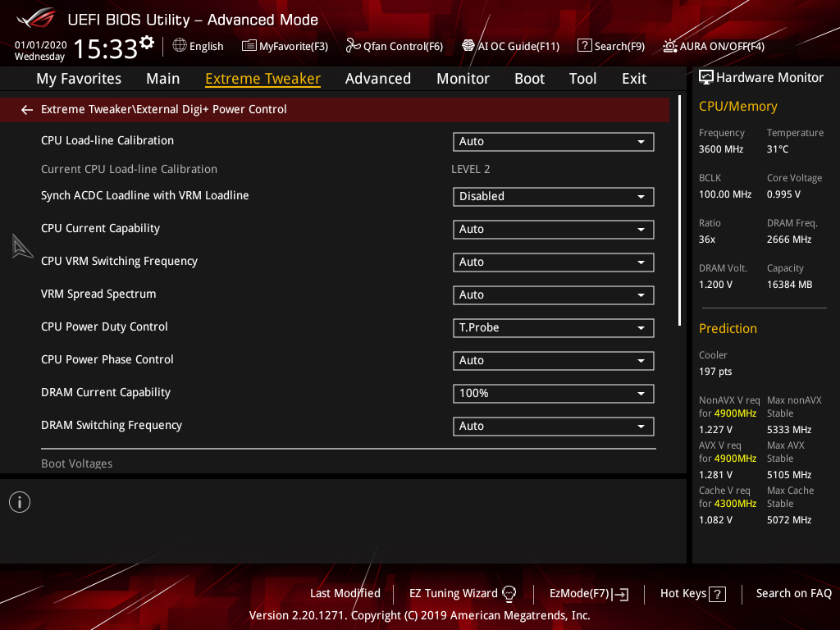Open the Exit tab
The image size is (840, 630).
pos(634,79)
